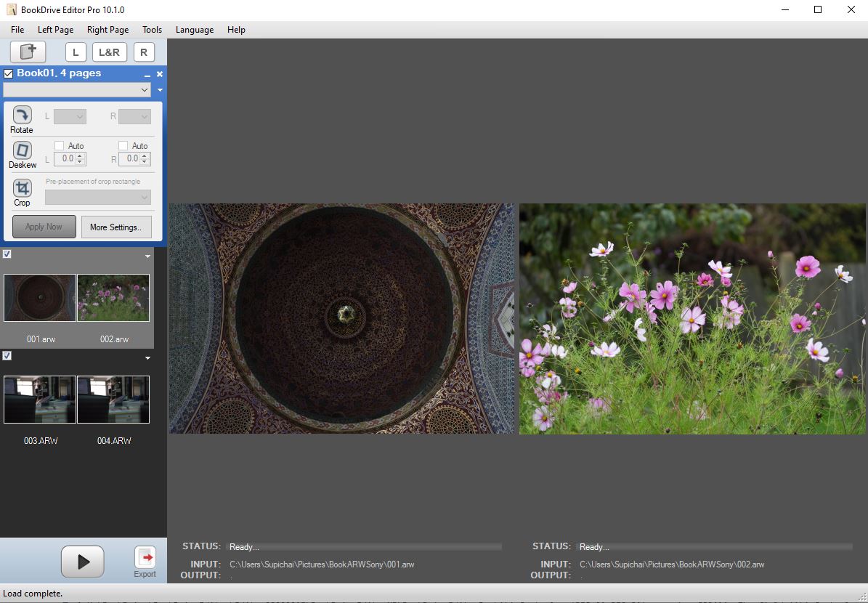Click the left page dome preview image
The width and height of the screenshot is (868, 603).
[x=341, y=318]
